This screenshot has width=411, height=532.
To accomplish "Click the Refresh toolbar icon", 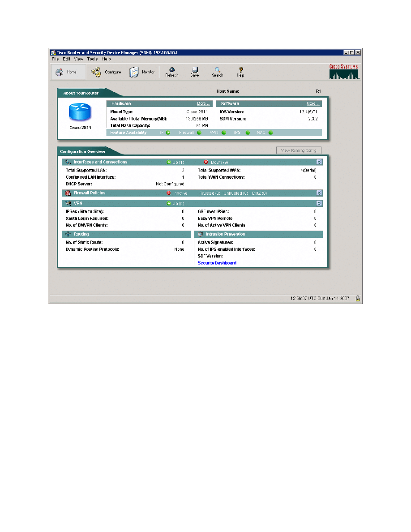I will coord(171,70).
